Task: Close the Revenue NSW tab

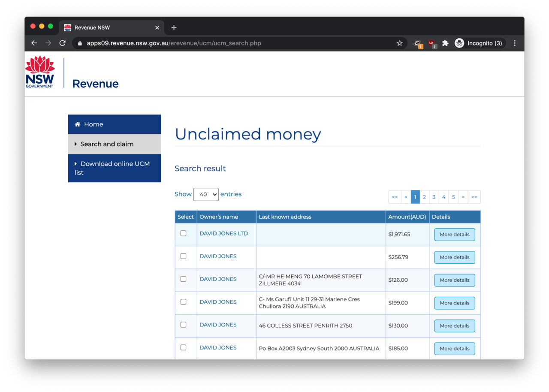Action: click(x=157, y=27)
